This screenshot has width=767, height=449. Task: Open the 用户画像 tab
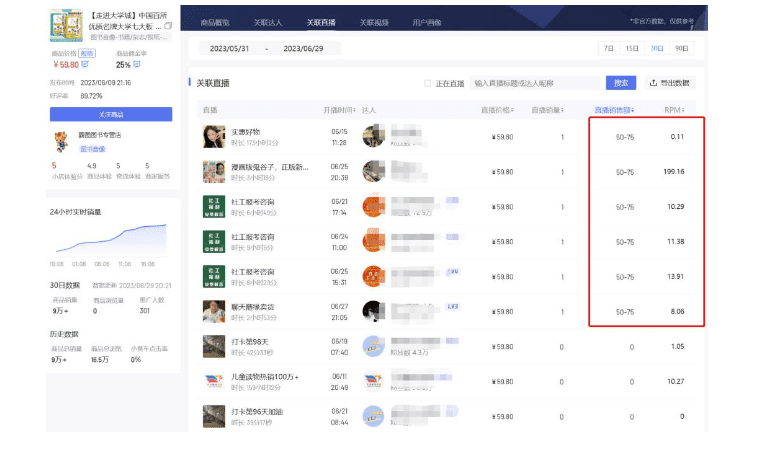pos(425,21)
